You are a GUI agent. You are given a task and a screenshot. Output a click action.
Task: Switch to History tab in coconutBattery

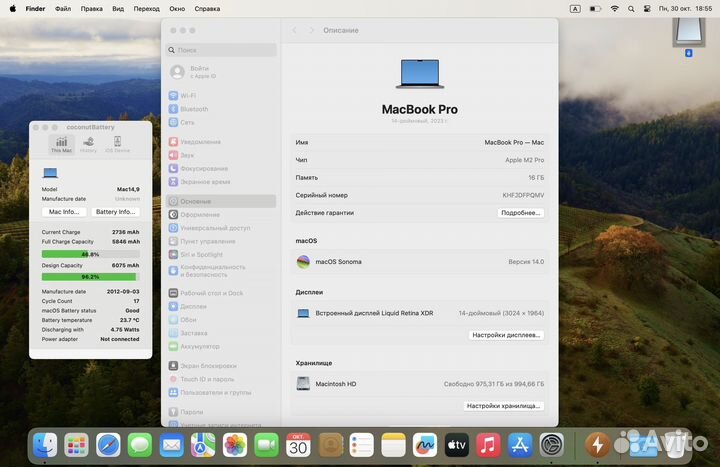[x=88, y=144]
